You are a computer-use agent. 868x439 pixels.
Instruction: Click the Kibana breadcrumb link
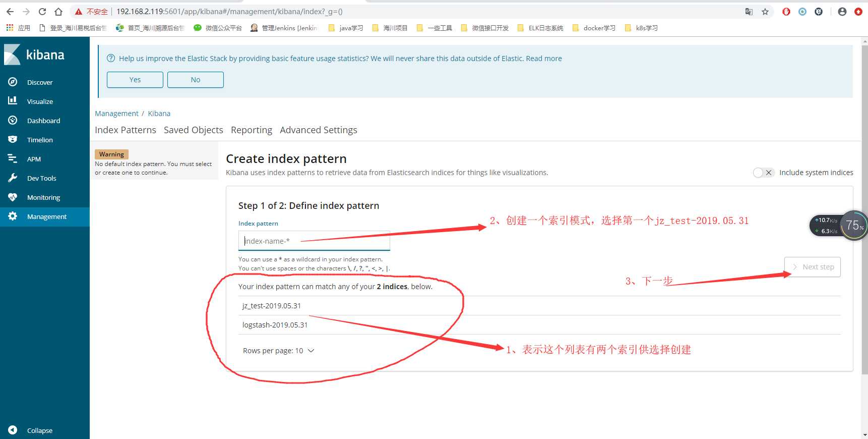pyautogui.click(x=159, y=114)
